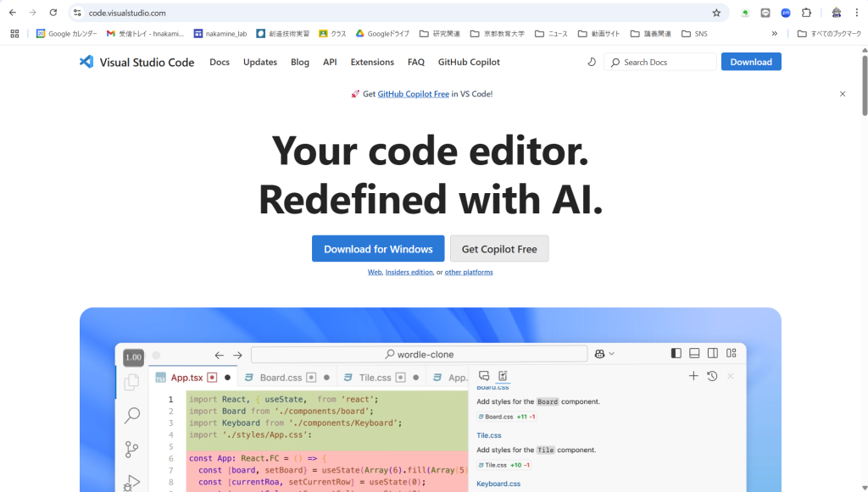Expand the hidden bookmarks overflow chevron
Image resolution: width=868 pixels, height=492 pixels.
coord(774,34)
